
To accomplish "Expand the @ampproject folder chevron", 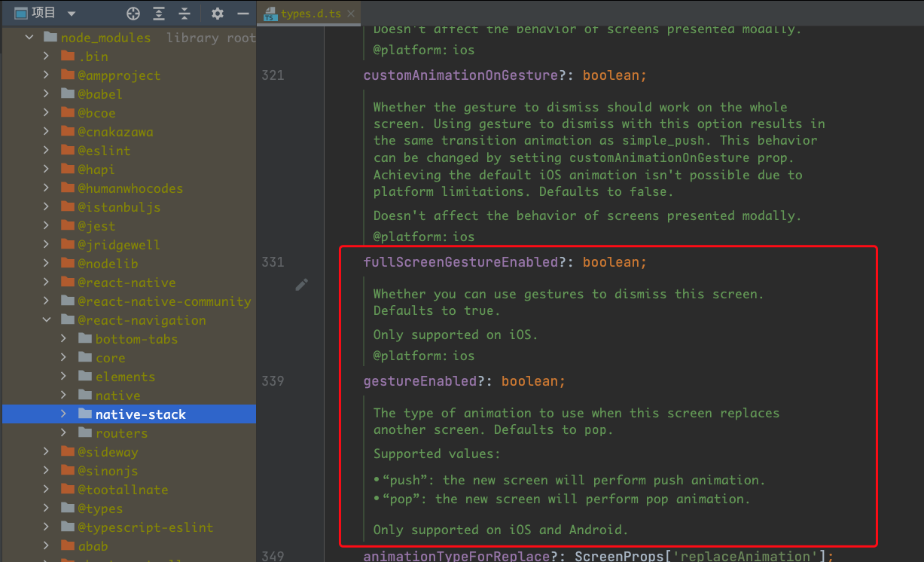I will pos(47,75).
